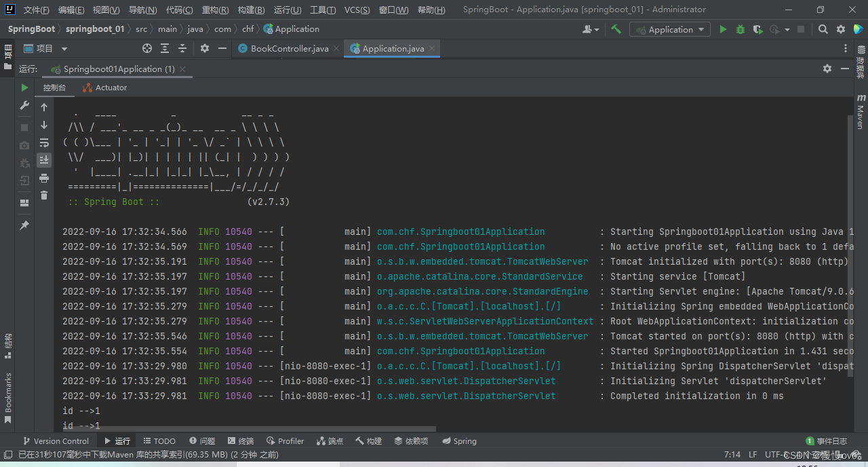Clear the console with the trash icon

(x=43, y=196)
